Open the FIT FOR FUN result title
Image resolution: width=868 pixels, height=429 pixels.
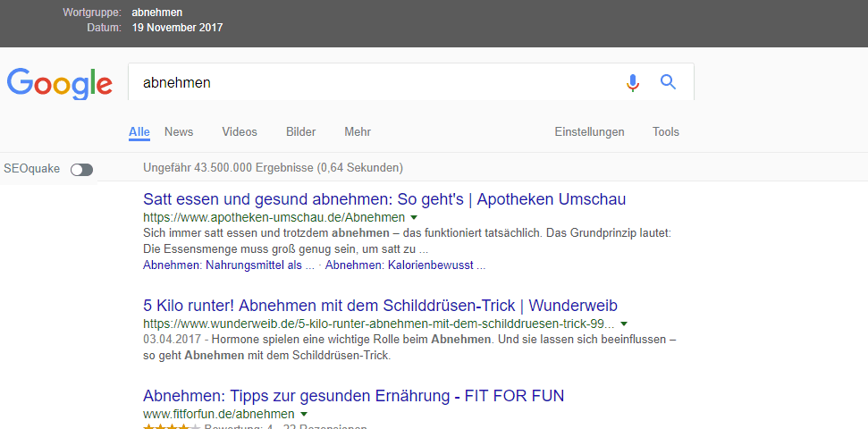pyautogui.click(x=353, y=396)
